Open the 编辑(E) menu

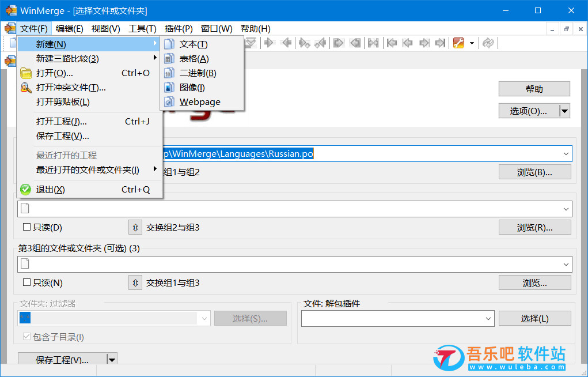pos(69,29)
